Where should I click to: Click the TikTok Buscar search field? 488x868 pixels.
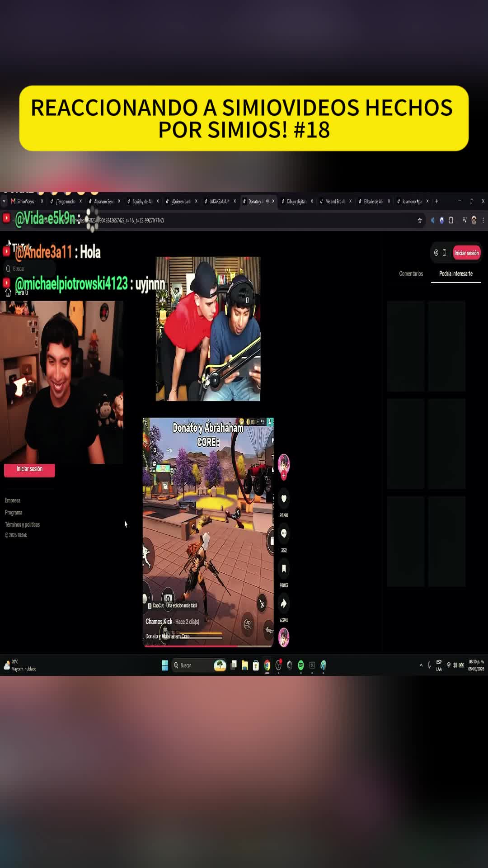coord(29,269)
